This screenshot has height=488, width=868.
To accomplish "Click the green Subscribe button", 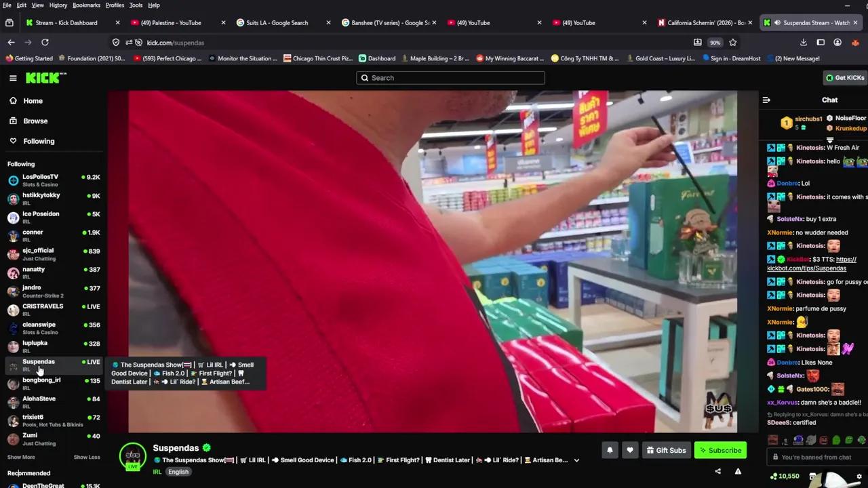I will click(720, 450).
